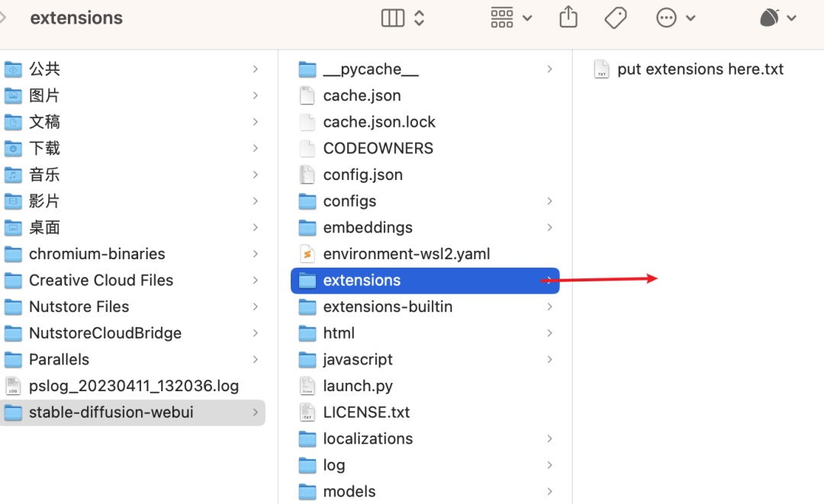The width and height of the screenshot is (824, 504).
Task: Expand the __pycache__ folder chevron
Action: (x=549, y=69)
